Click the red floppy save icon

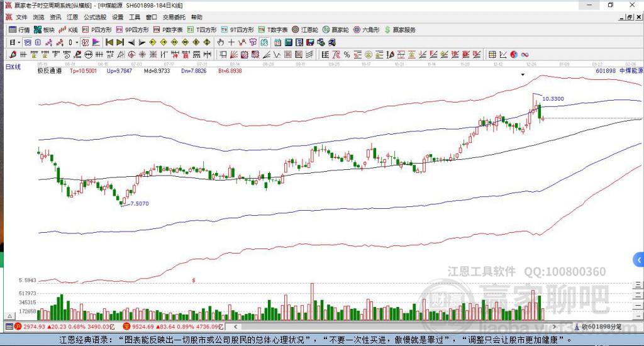[x=310, y=42]
